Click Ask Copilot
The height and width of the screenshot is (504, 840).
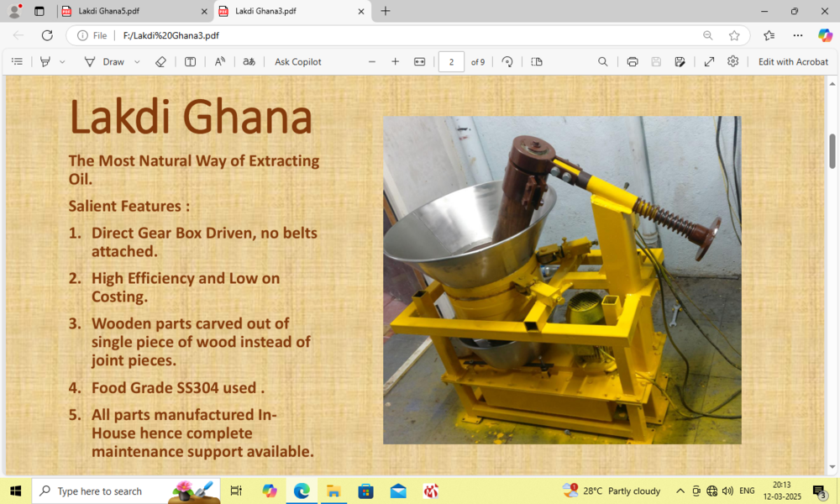(298, 61)
